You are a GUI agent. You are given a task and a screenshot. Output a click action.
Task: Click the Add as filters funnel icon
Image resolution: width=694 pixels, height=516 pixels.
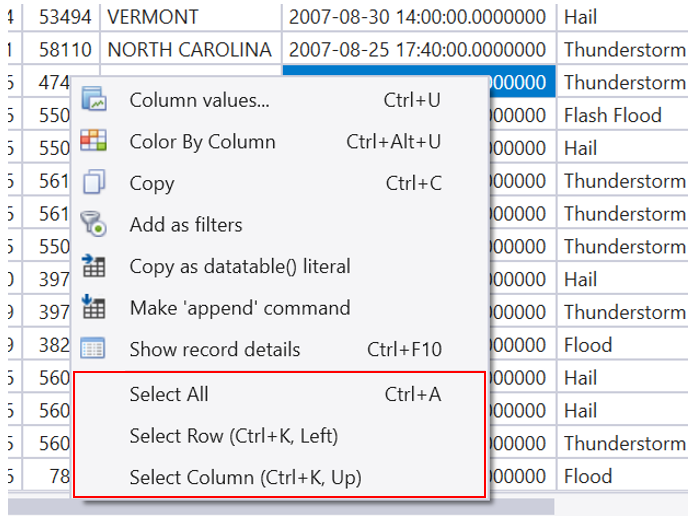[x=94, y=225]
